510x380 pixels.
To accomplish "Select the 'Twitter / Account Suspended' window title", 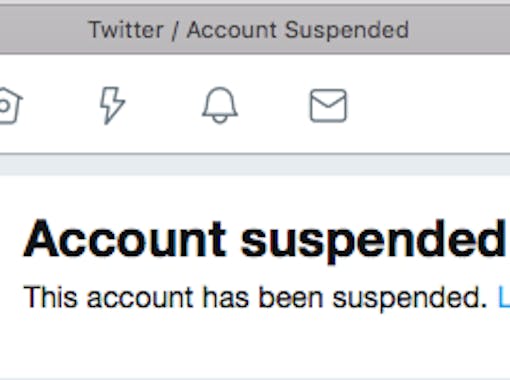I will point(248,30).
